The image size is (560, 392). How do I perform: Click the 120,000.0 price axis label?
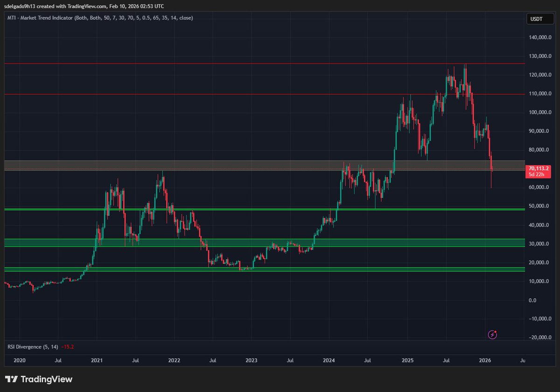point(539,75)
